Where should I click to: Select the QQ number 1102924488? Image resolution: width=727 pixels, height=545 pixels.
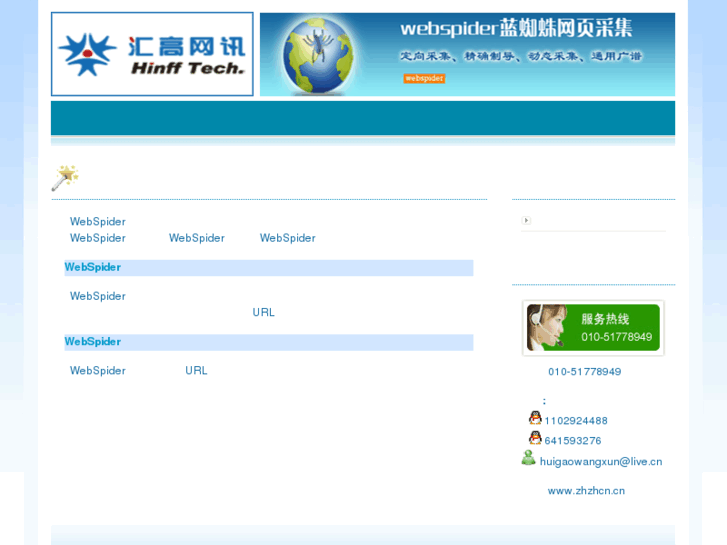pyautogui.click(x=576, y=421)
